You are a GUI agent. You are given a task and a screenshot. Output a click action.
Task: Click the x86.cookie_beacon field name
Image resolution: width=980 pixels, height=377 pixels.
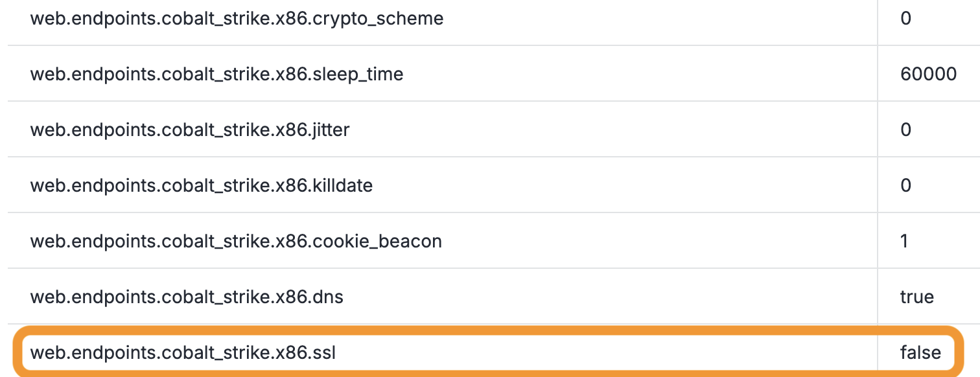point(236,242)
